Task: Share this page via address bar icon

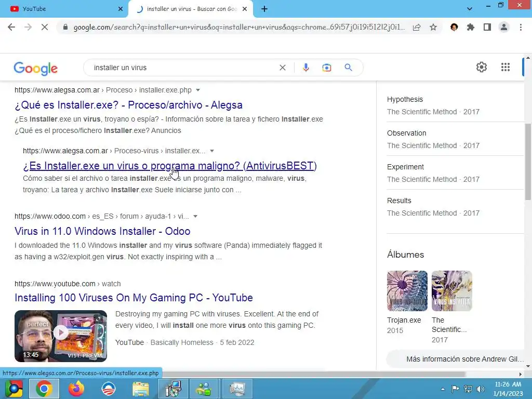Action: pos(417,27)
